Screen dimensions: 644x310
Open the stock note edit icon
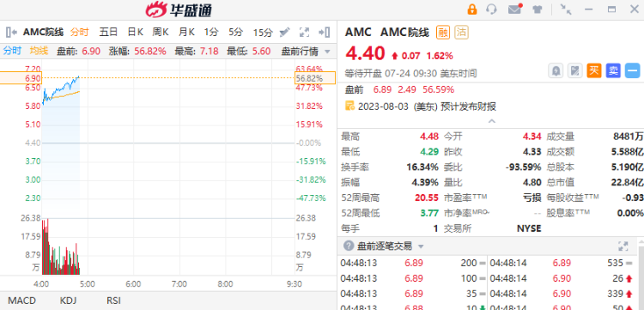pyautogui.click(x=575, y=71)
